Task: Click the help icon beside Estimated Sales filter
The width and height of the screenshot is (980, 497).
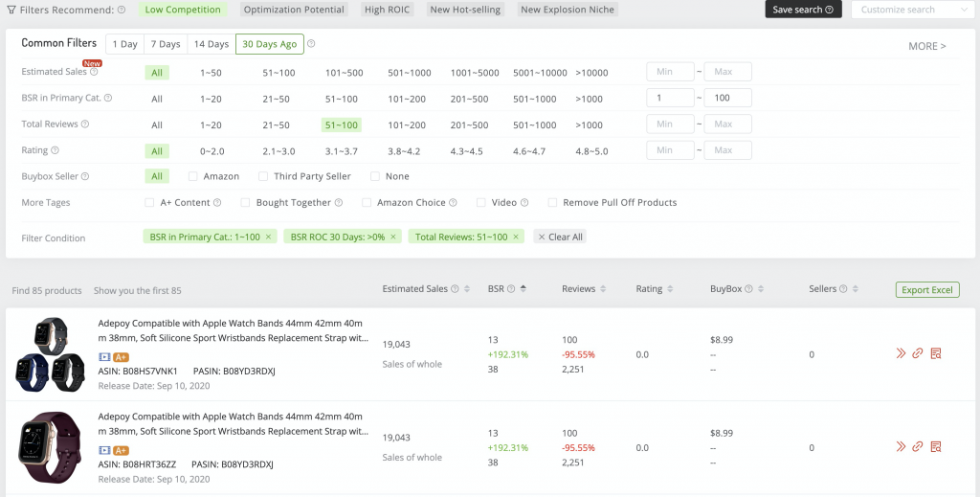Action: click(x=94, y=72)
